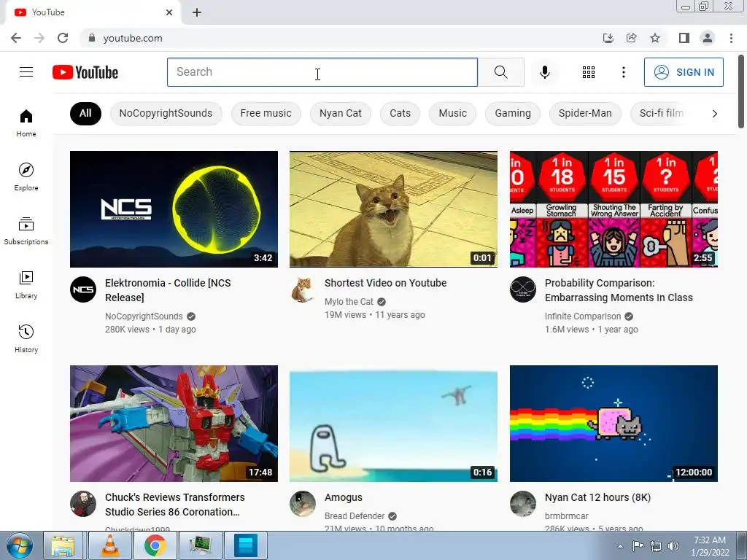The width and height of the screenshot is (747, 560).
Task: Open NoCopyrightSounds channel avatar
Action: [83, 289]
